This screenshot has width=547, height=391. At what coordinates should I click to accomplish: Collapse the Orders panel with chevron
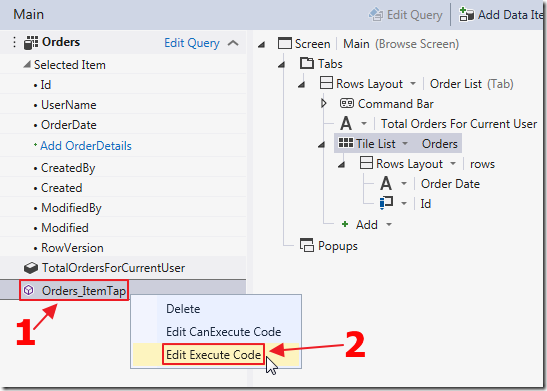(x=233, y=43)
